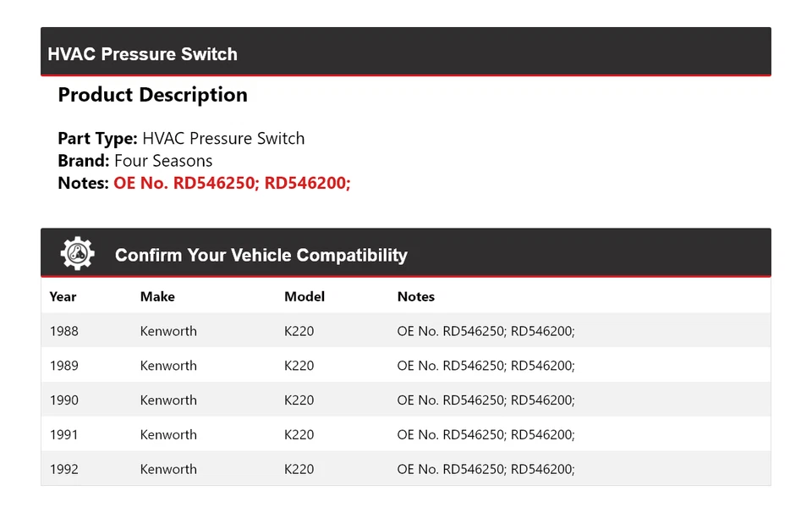Click the Year column header
This screenshot has height=513, width=812.
point(63,296)
